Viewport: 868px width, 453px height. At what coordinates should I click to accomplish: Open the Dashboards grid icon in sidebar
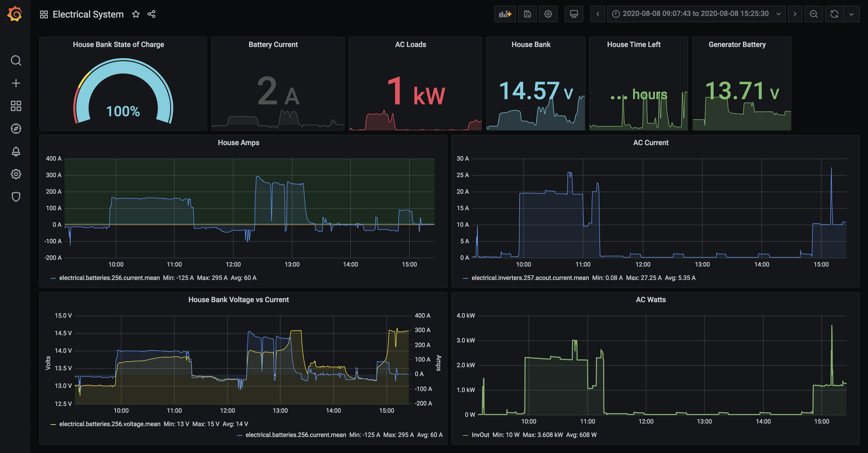(x=16, y=106)
